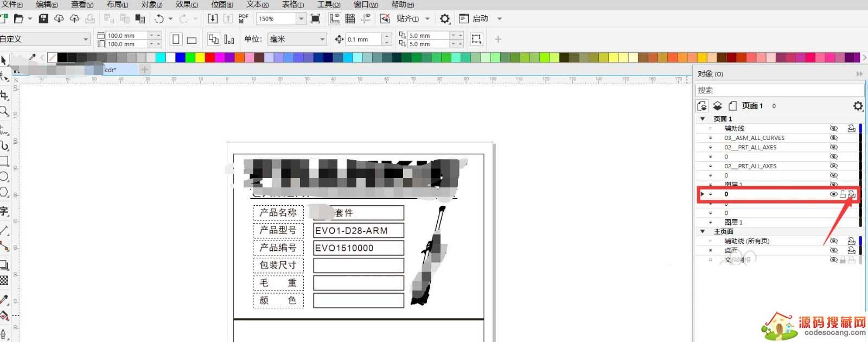The width and height of the screenshot is (868, 342).
Task: Toggle the lock on highlighted layer 0
Action: pos(843,194)
